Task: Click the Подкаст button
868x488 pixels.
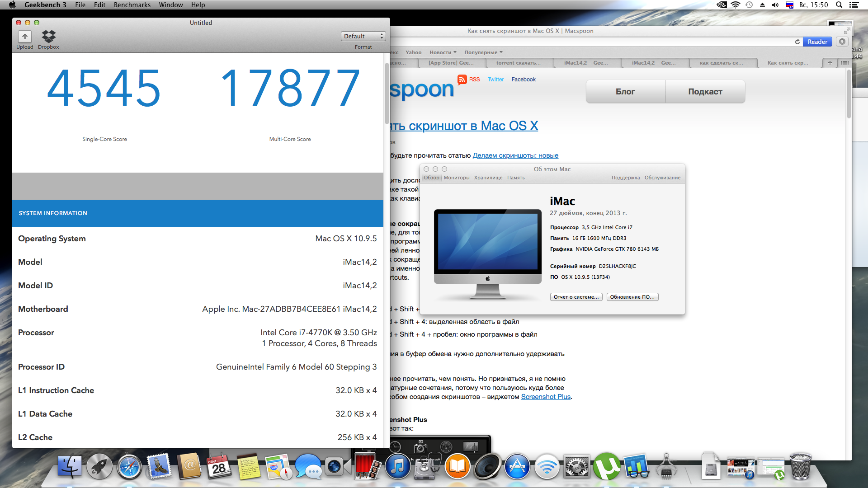Action: [705, 92]
